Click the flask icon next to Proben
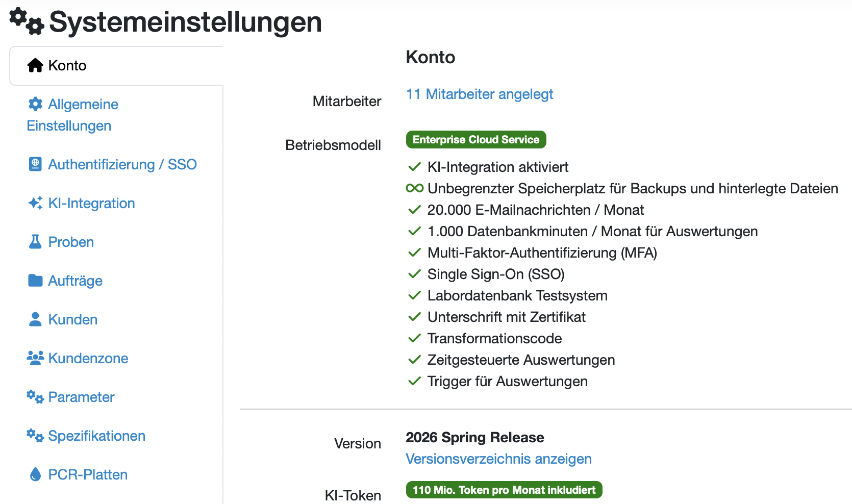The width and height of the screenshot is (852, 504). 35,242
